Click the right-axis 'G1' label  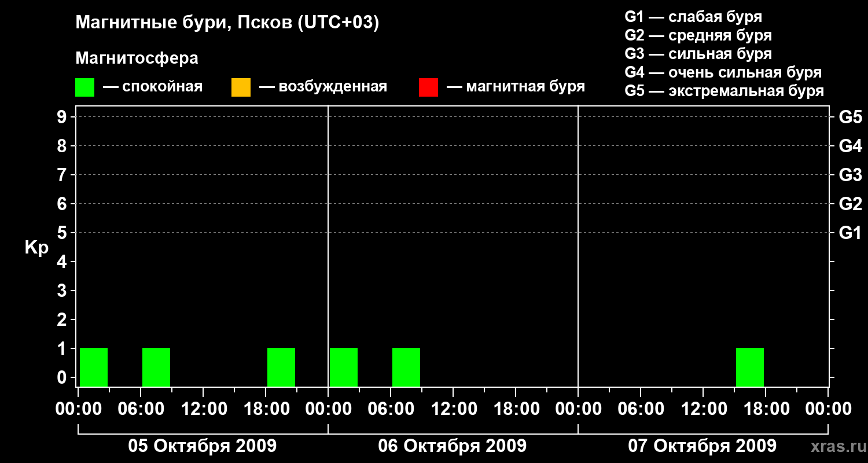click(x=851, y=233)
